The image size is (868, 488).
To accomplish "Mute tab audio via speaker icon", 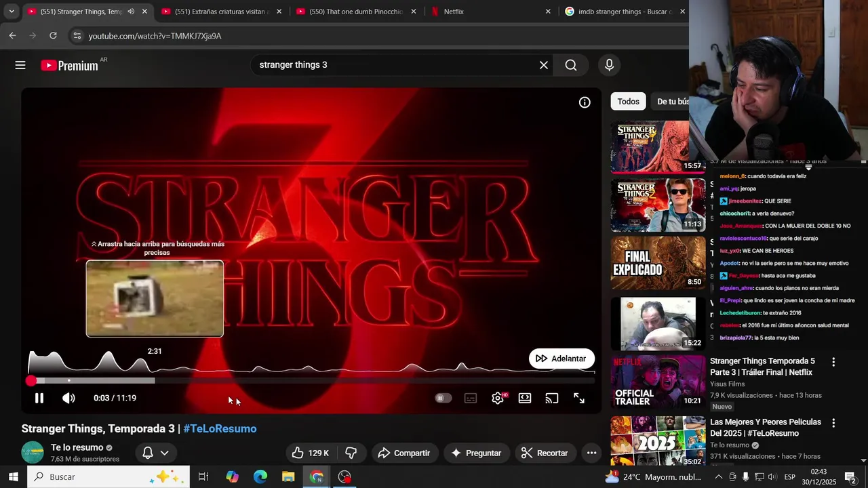I will tap(131, 12).
